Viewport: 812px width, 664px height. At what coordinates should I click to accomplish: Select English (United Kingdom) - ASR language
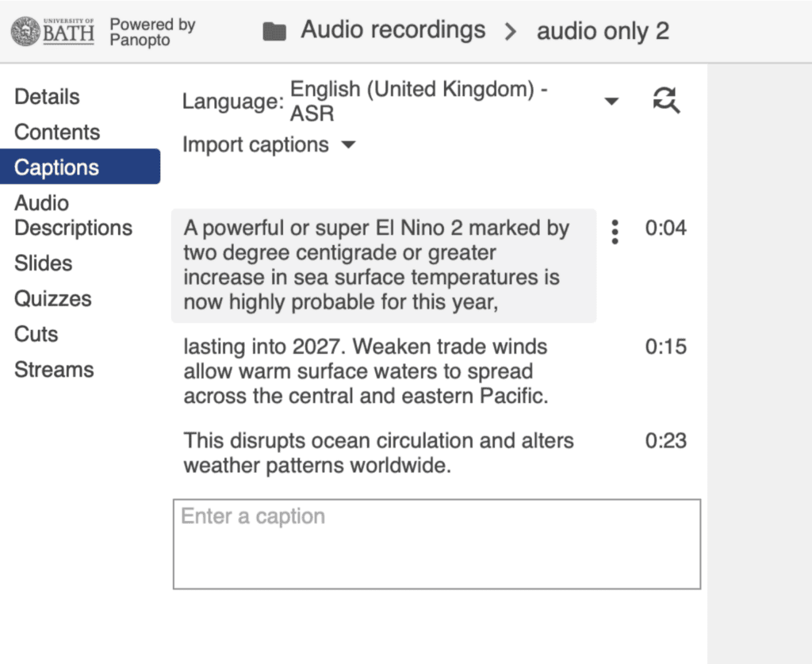click(x=419, y=101)
